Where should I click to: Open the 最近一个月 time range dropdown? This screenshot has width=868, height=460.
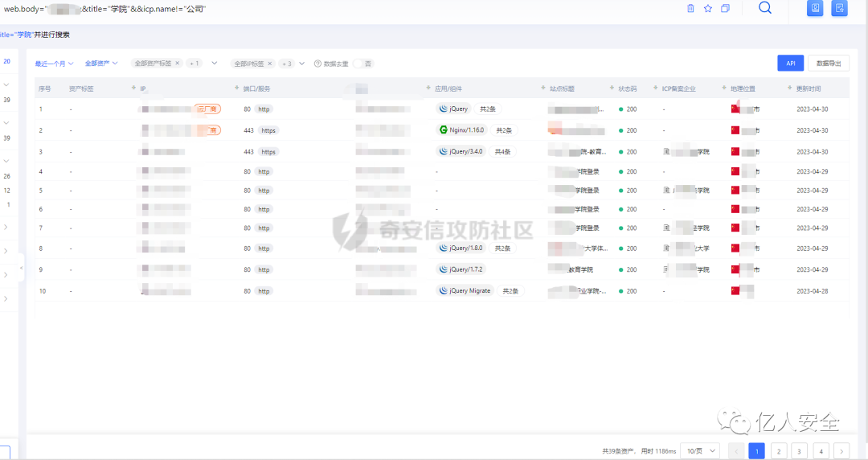tap(55, 64)
